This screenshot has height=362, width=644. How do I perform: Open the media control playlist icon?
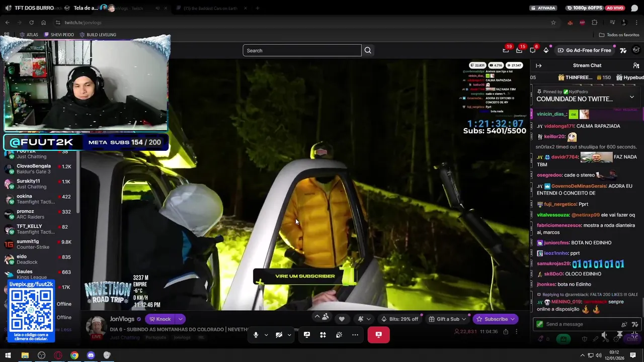point(612,23)
